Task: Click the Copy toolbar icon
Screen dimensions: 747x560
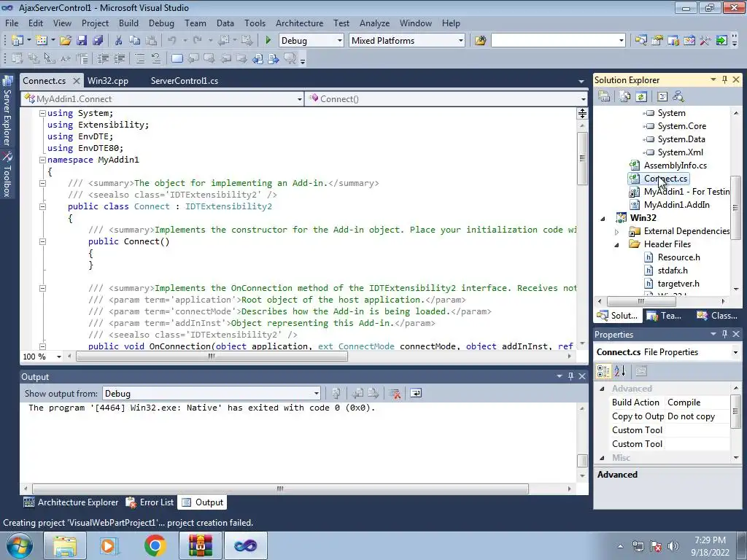Action: tap(135, 41)
